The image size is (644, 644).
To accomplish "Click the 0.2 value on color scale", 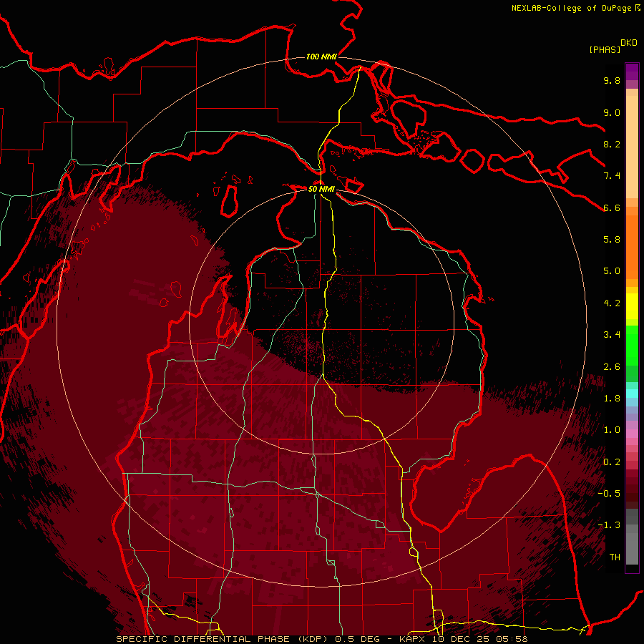I will pyautogui.click(x=612, y=462).
